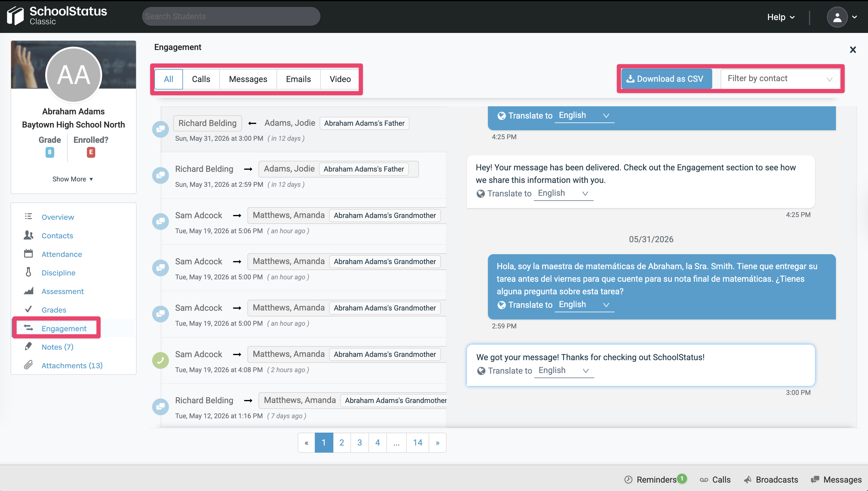This screenshot has width=868, height=491.
Task: Click the Reminders clock icon in bottom bar
Action: pos(628,480)
